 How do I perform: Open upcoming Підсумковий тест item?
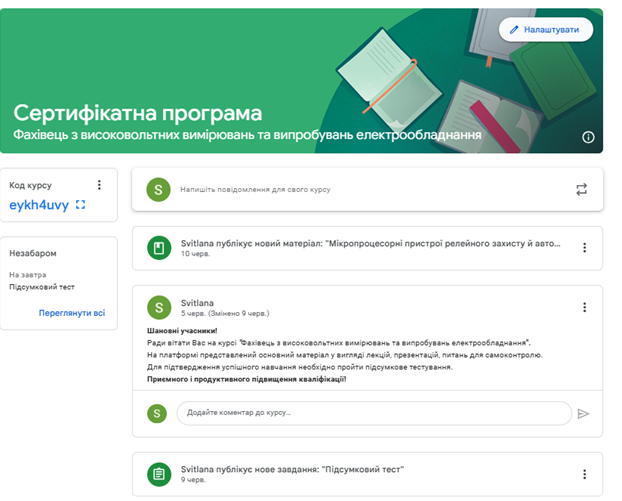point(42,287)
